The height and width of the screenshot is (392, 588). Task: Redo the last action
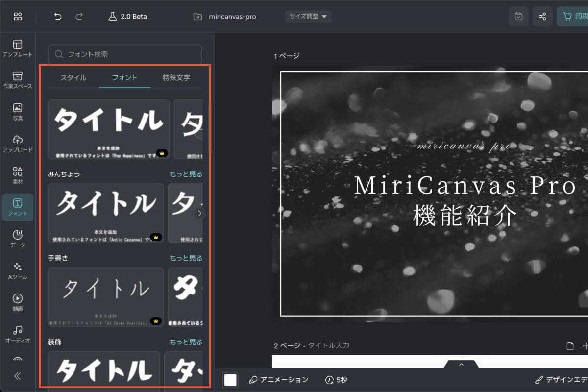(x=79, y=16)
